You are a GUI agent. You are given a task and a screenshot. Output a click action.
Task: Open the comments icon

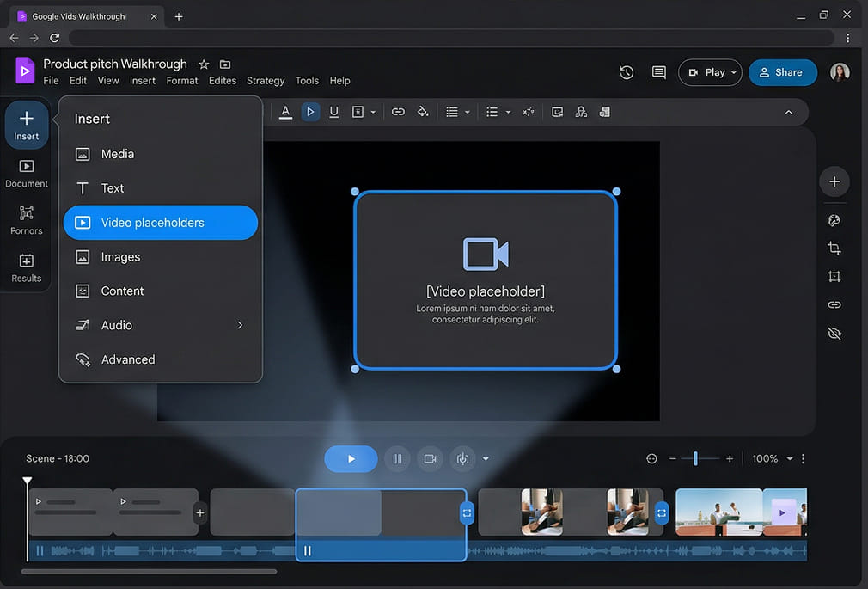[658, 72]
